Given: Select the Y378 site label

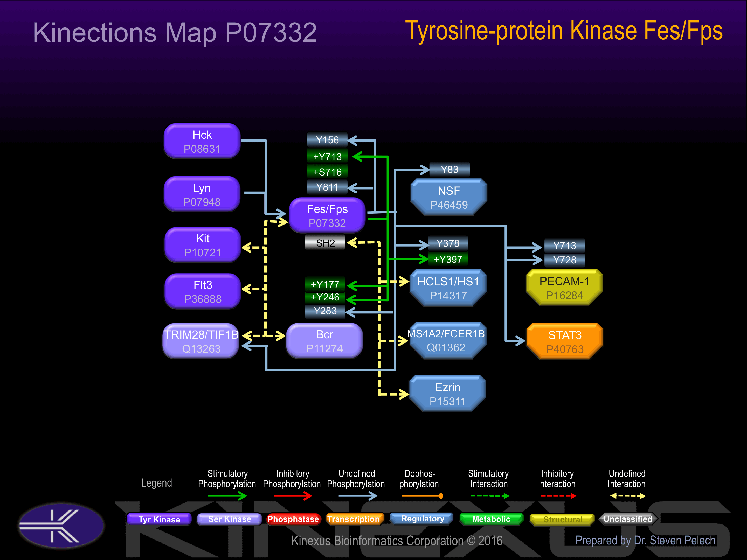Looking at the screenshot, I should (448, 243).
